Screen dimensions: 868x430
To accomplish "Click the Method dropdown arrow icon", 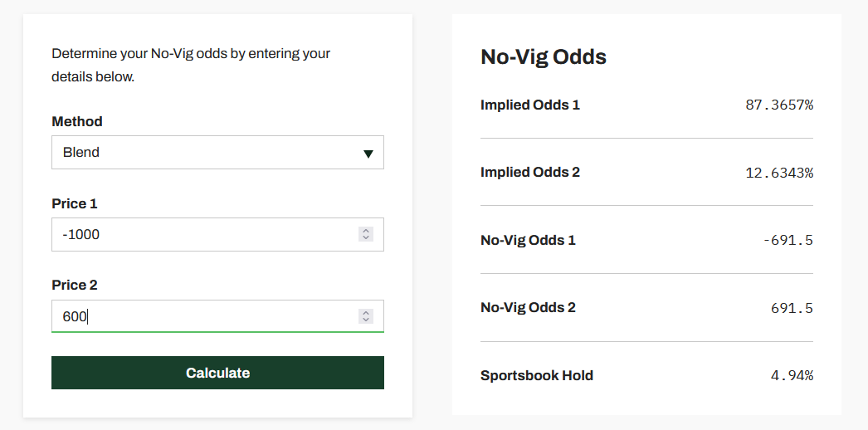I will [368, 154].
